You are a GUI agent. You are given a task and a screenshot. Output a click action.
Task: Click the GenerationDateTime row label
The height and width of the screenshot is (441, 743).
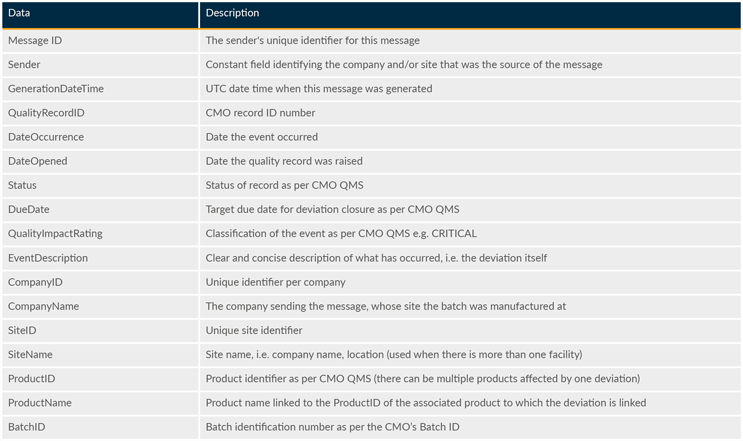click(x=55, y=89)
